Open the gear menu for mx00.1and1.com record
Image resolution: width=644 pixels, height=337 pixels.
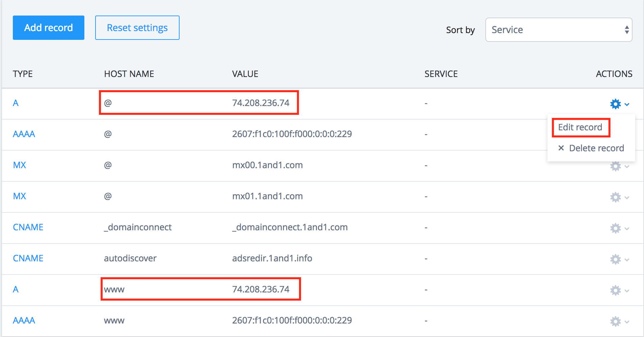coord(615,166)
